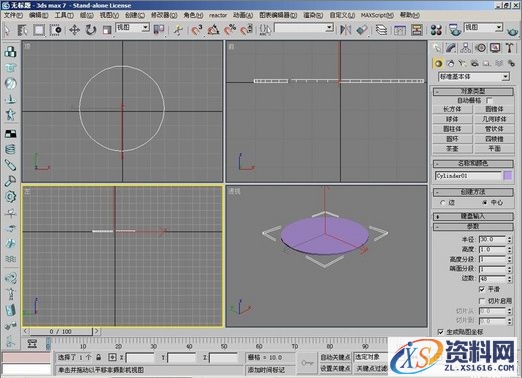The width and height of the screenshot is (522, 378).
Task: Open the 标准基本体 primitives dropdown
Action: pyautogui.click(x=474, y=77)
